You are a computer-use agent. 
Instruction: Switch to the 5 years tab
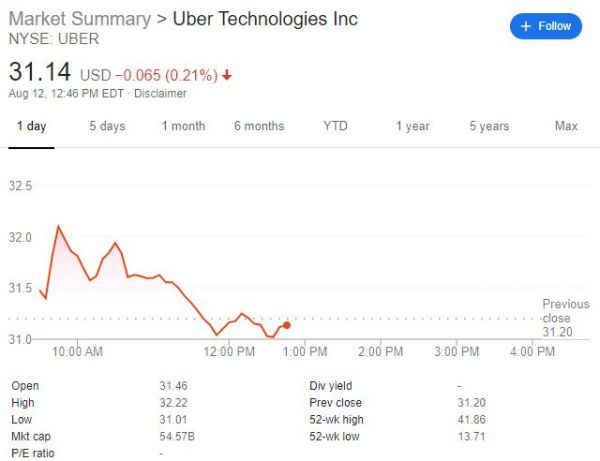click(489, 126)
